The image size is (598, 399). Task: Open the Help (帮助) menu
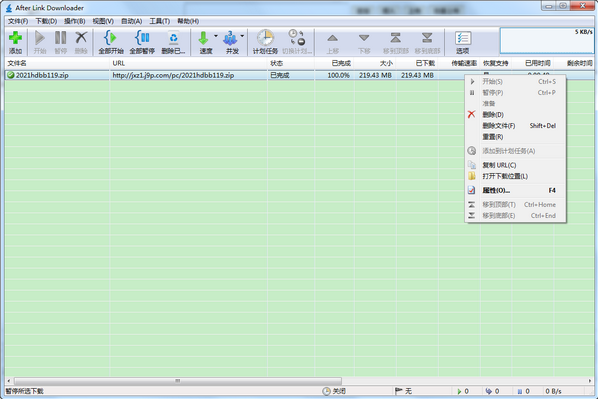tap(188, 21)
